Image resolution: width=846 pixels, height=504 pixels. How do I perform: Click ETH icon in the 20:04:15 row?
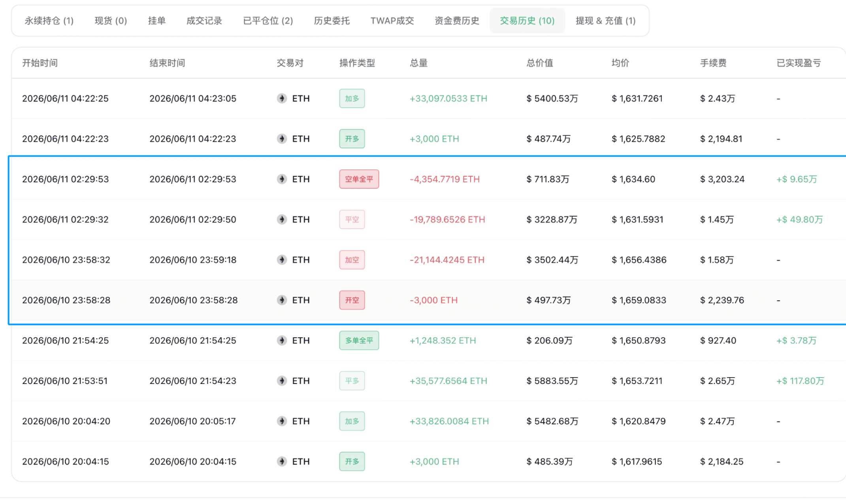[282, 461]
